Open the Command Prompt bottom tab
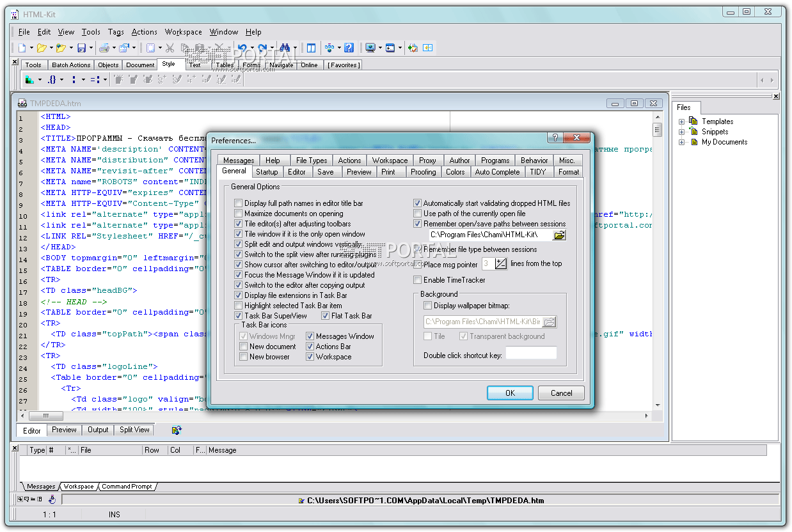The width and height of the screenshot is (792, 532). (127, 487)
